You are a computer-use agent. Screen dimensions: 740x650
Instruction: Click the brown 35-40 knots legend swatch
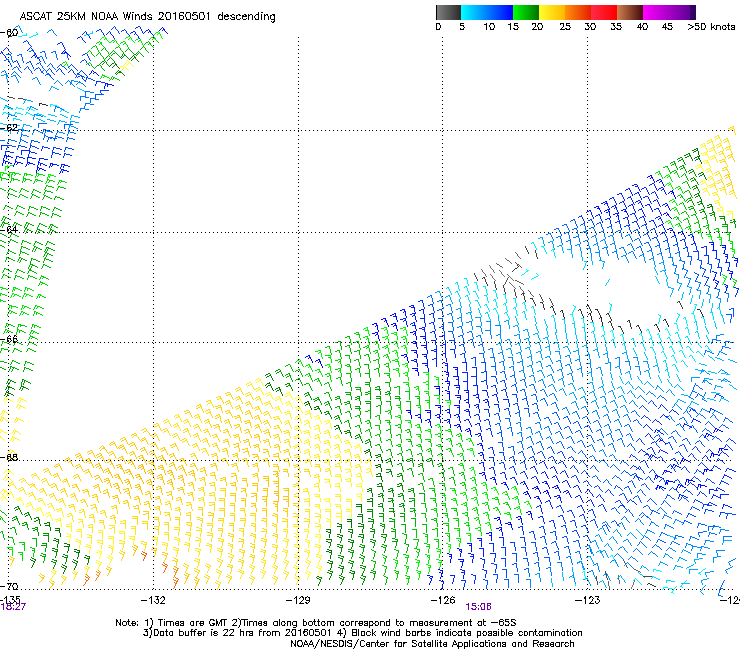tap(630, 12)
